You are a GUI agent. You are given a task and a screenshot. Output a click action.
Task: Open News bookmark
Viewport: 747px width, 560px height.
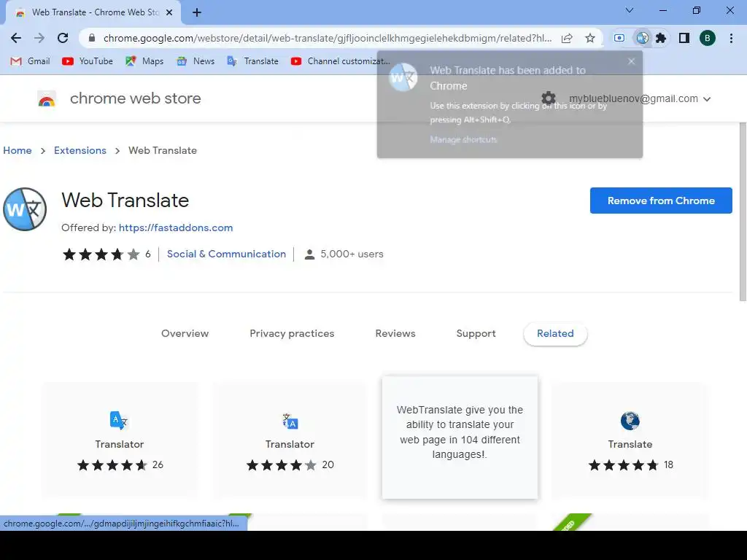pos(196,61)
